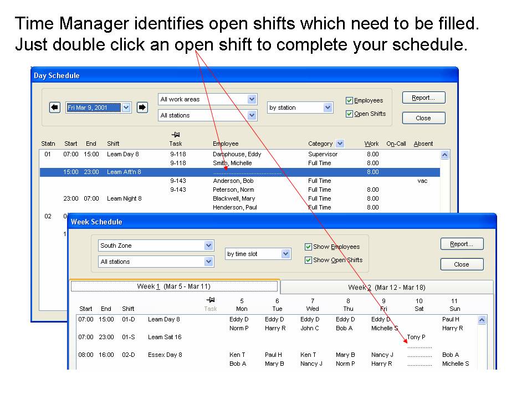Open the Category column filter arrow
The height and width of the screenshot is (399, 532).
pyautogui.click(x=340, y=144)
